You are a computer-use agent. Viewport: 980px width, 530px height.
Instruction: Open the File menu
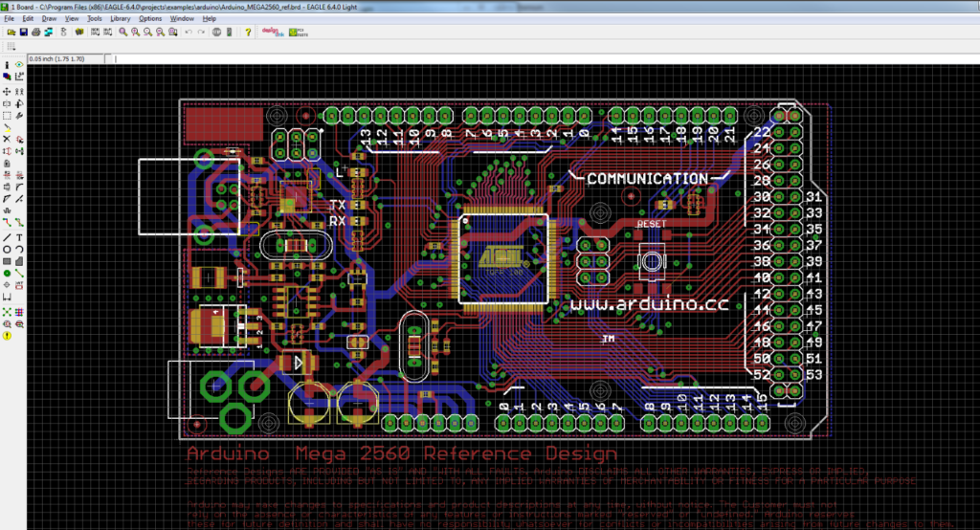click(9, 19)
